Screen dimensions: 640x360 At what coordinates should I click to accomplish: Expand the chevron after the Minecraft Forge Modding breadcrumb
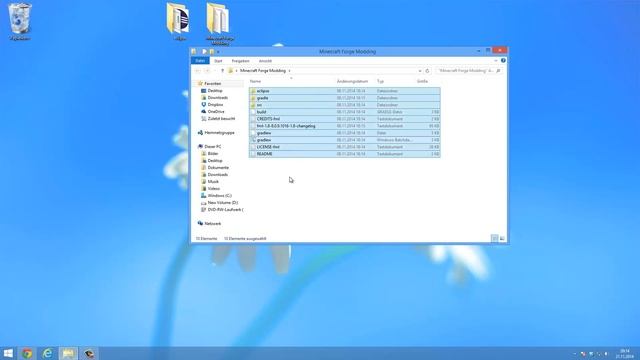point(289,71)
